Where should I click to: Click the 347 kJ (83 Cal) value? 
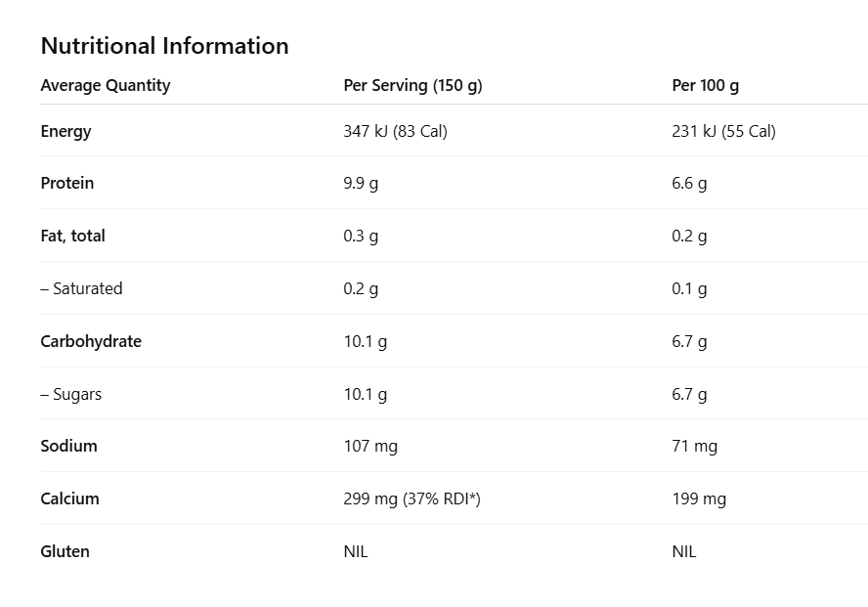pos(395,131)
